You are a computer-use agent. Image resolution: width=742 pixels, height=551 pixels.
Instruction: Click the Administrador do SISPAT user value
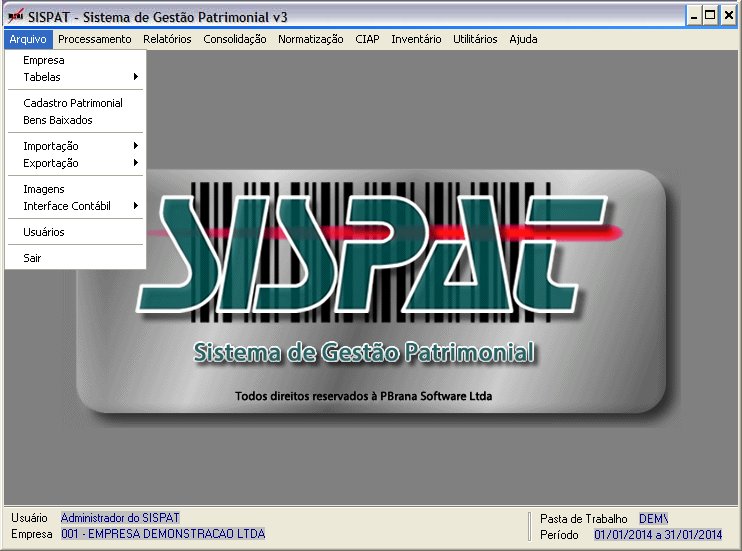click(120, 517)
